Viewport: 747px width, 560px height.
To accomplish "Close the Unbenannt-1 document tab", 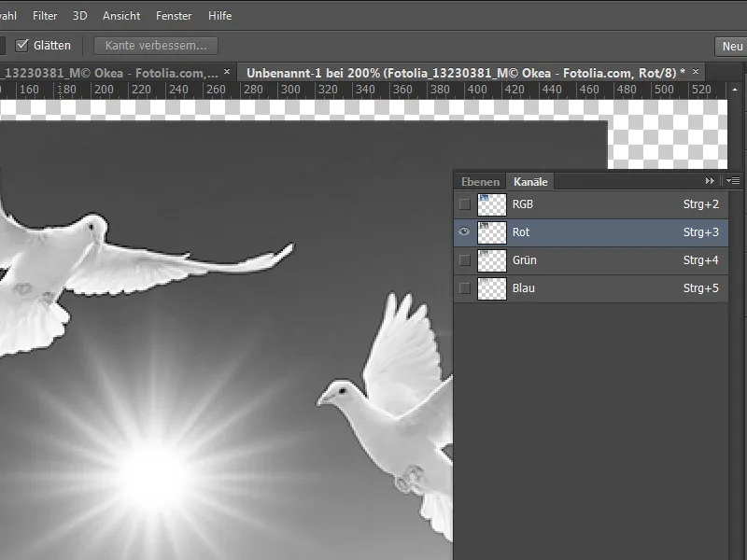I will click(x=696, y=72).
